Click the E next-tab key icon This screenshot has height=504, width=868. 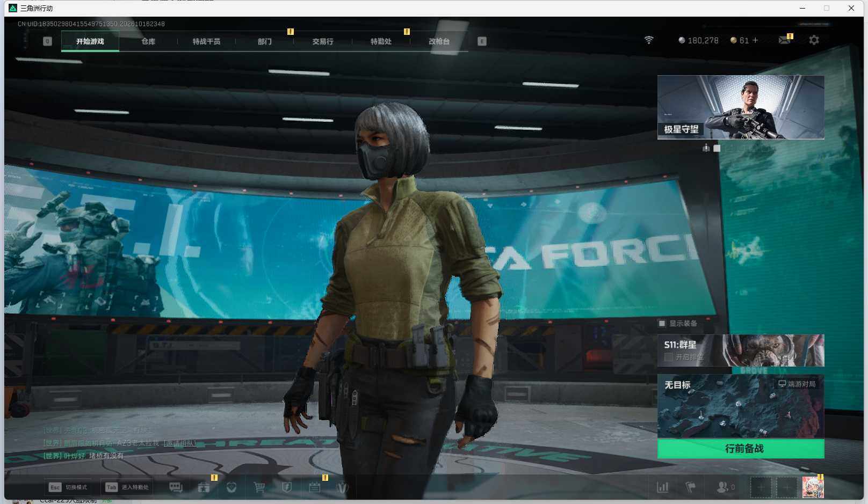click(x=482, y=41)
